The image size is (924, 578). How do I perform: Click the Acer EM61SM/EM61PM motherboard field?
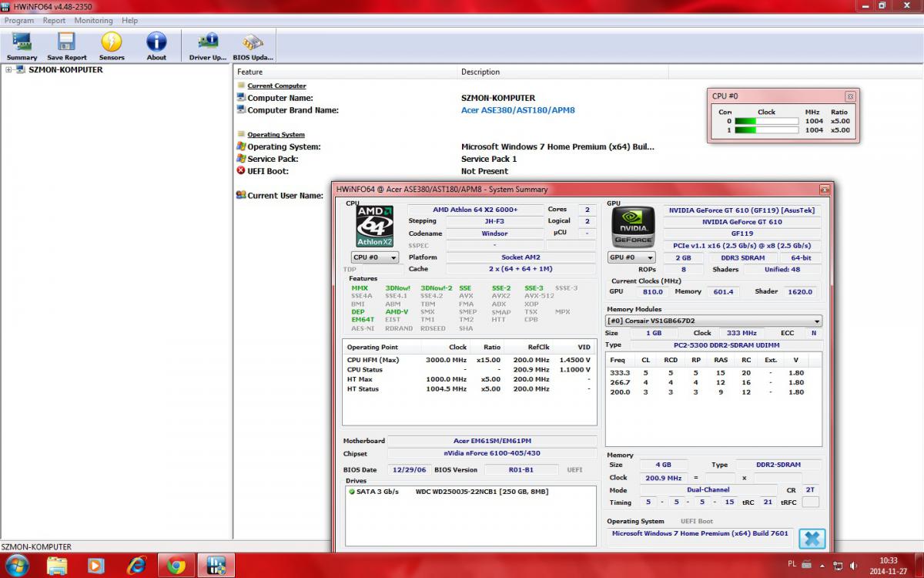(x=492, y=441)
